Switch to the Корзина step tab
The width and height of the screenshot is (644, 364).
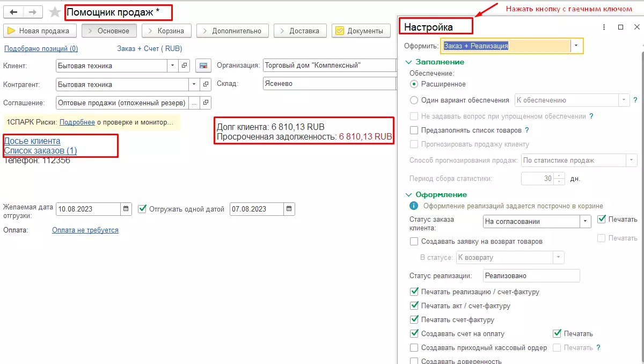pos(167,31)
